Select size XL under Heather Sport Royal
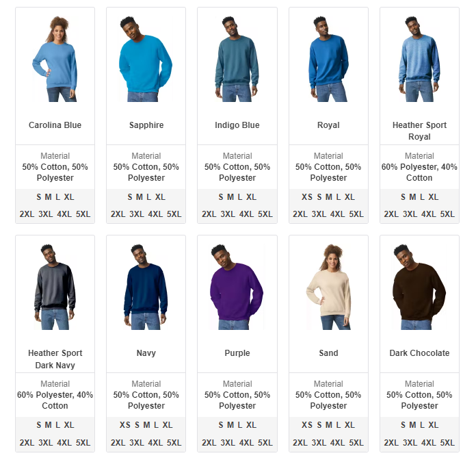 coord(433,197)
